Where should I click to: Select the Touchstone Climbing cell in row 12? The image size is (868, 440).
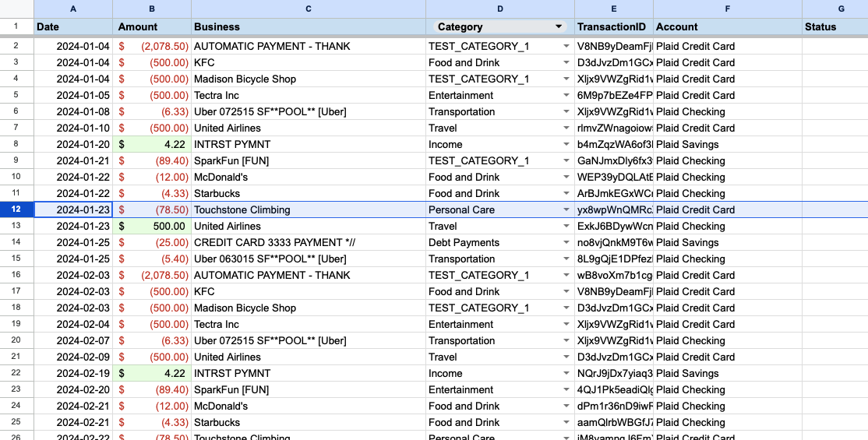(x=308, y=210)
